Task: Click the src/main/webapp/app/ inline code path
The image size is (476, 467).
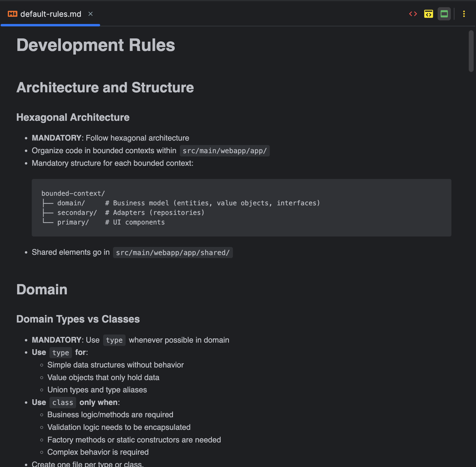Action: [x=225, y=151]
